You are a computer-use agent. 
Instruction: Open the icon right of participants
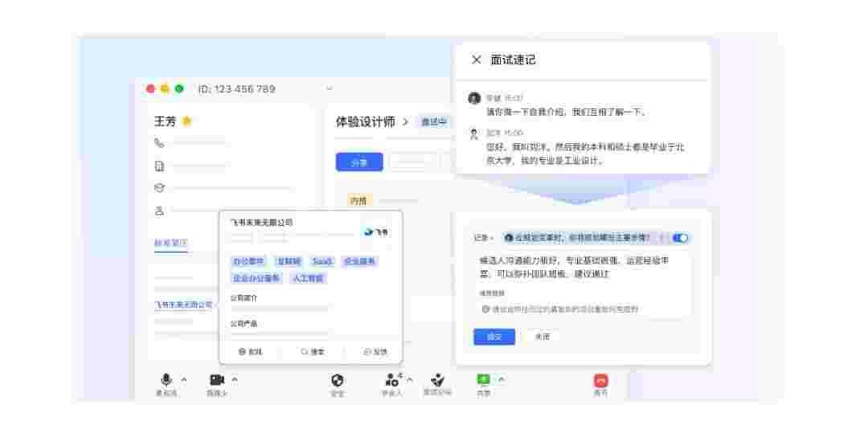(437, 379)
